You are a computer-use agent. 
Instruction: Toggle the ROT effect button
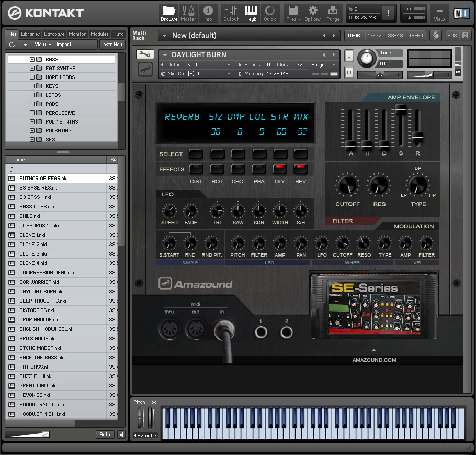click(x=217, y=169)
